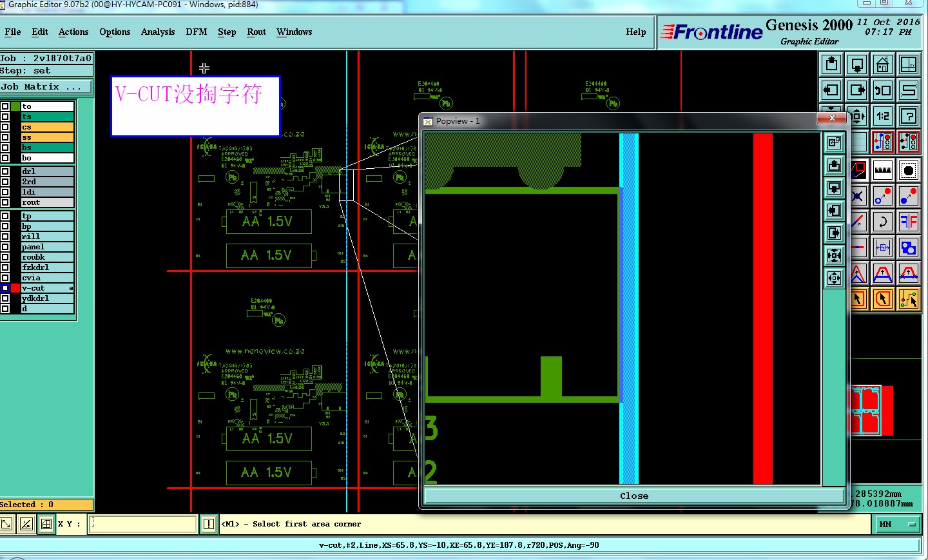This screenshot has height=560, width=928.
Task: Open the MM units dropdown
Action: pos(898,525)
